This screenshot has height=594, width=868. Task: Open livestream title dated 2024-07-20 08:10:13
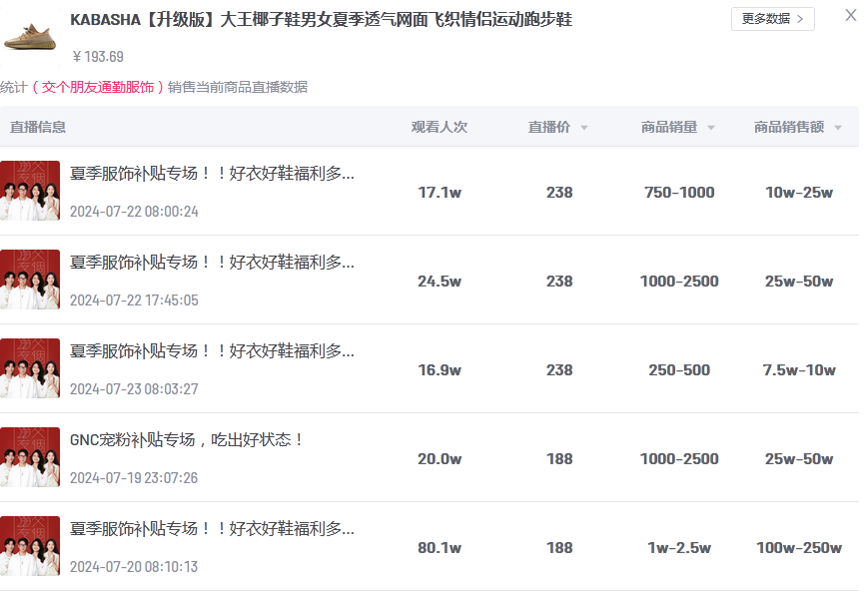212,528
